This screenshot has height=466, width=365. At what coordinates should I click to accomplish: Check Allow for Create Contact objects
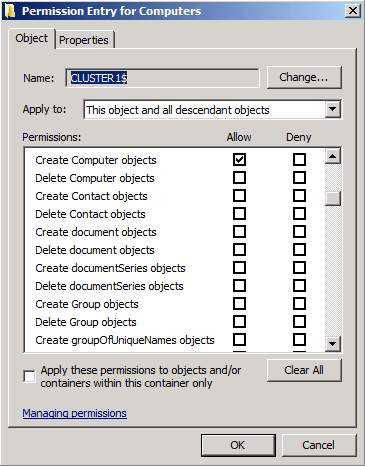click(x=239, y=196)
